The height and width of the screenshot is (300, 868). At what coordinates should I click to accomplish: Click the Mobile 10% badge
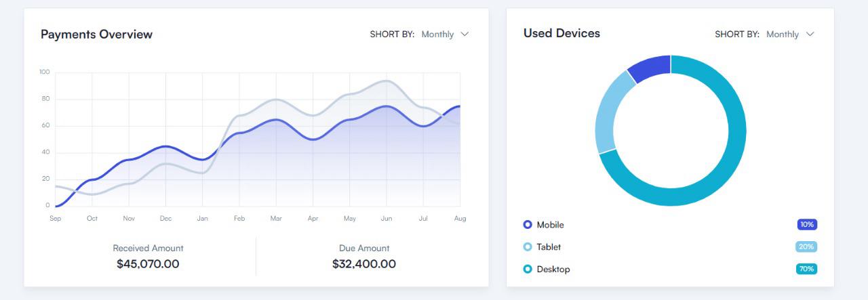(807, 225)
